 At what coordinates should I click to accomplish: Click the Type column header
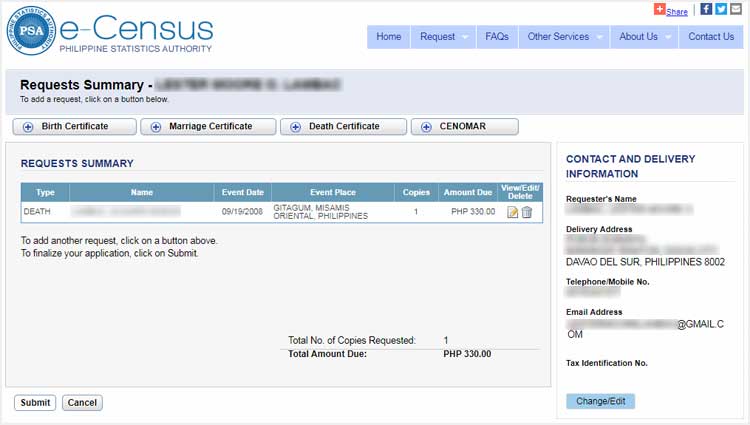[x=45, y=192]
